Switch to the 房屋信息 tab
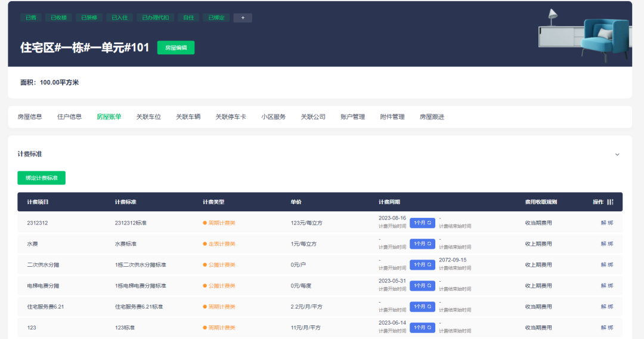This screenshot has height=339, width=644. (30, 117)
